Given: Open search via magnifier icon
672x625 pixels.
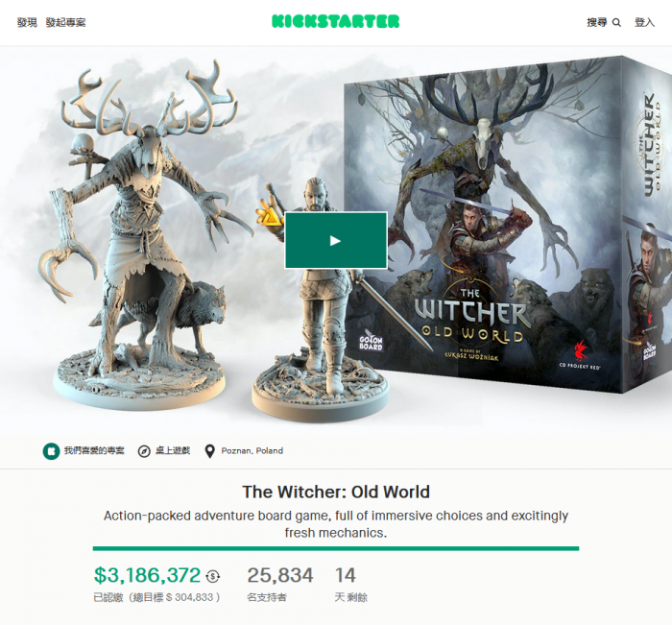Looking at the screenshot, I should (x=616, y=22).
